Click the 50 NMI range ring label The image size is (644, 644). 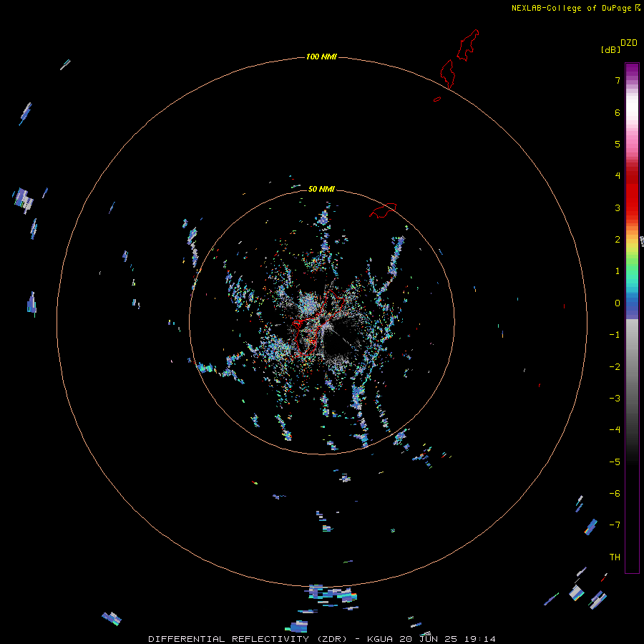[321, 189]
